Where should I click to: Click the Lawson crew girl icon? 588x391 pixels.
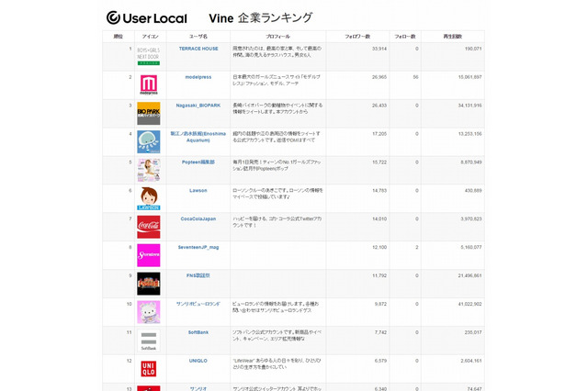149,198
